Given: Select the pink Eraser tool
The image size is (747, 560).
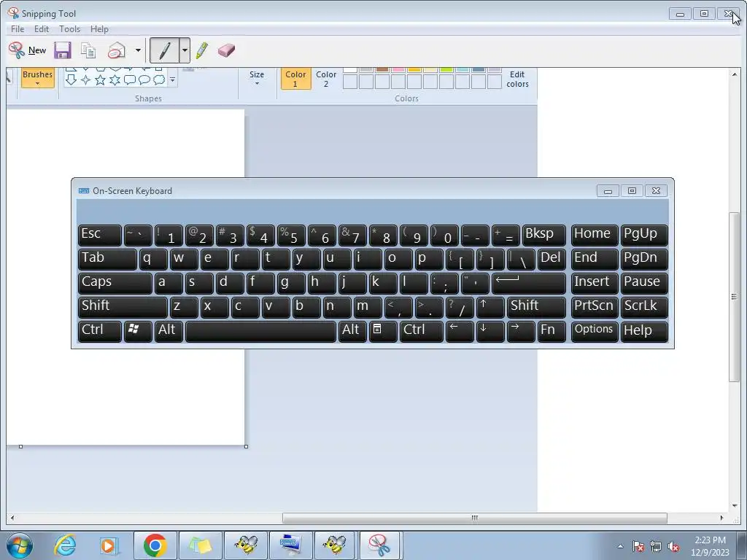Looking at the screenshot, I should point(226,50).
